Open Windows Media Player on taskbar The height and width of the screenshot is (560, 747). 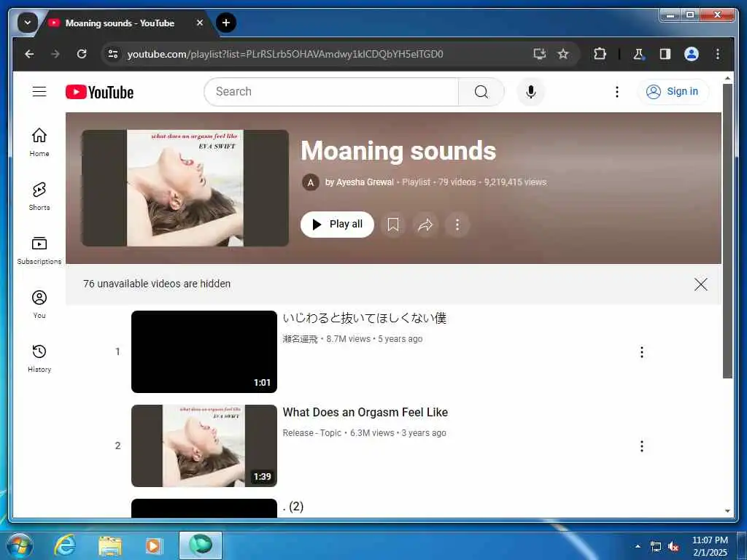tap(153, 545)
